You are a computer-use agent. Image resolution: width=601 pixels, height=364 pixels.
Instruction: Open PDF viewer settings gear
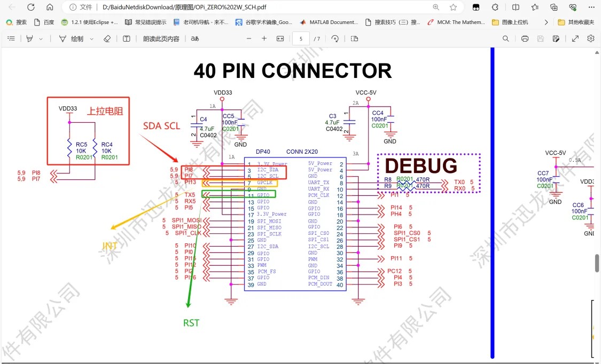click(591, 39)
